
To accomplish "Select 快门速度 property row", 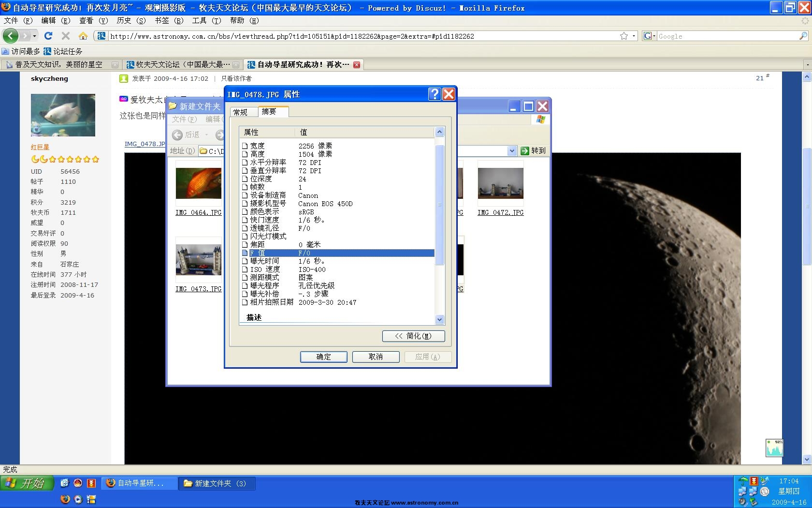I will click(337, 220).
